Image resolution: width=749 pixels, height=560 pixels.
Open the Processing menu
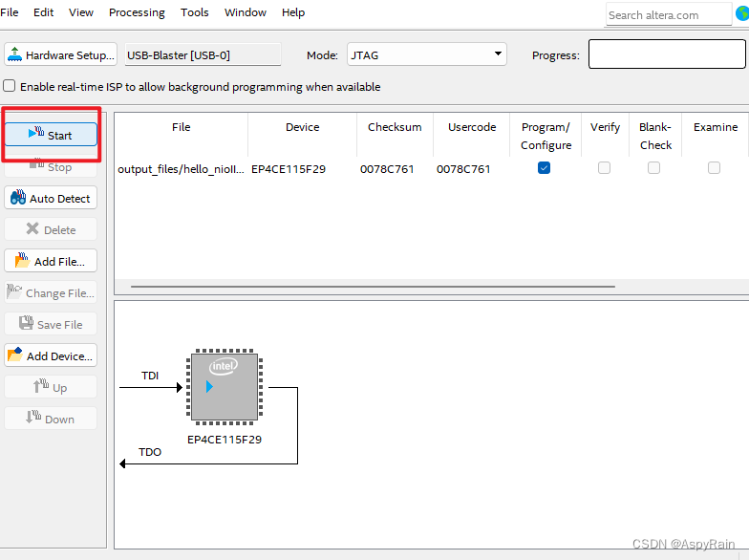[137, 12]
